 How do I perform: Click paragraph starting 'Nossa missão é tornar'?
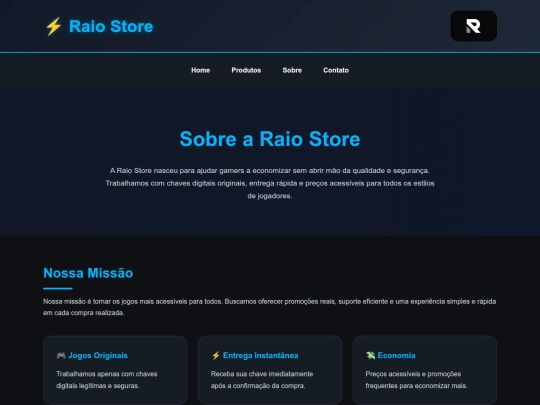(x=270, y=307)
